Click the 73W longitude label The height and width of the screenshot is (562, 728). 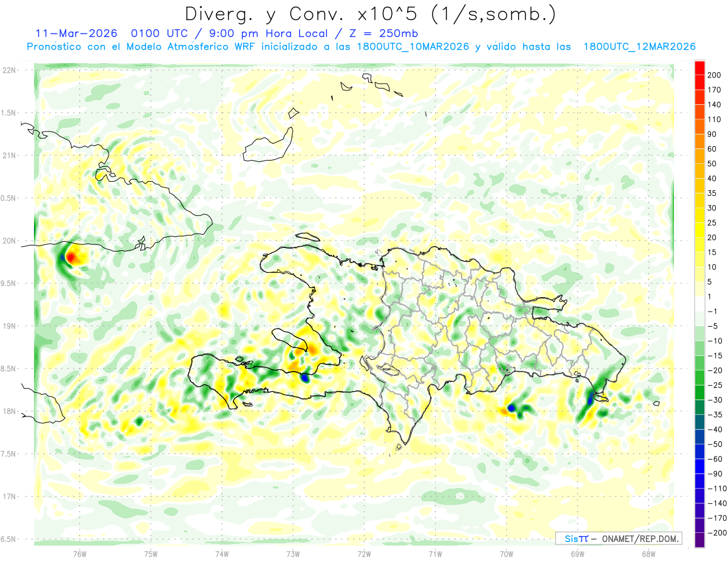tap(293, 554)
